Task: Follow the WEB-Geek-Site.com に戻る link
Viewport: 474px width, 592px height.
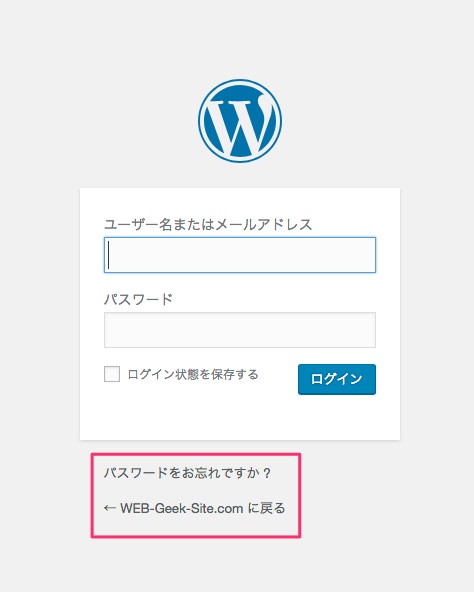Action: (x=195, y=508)
